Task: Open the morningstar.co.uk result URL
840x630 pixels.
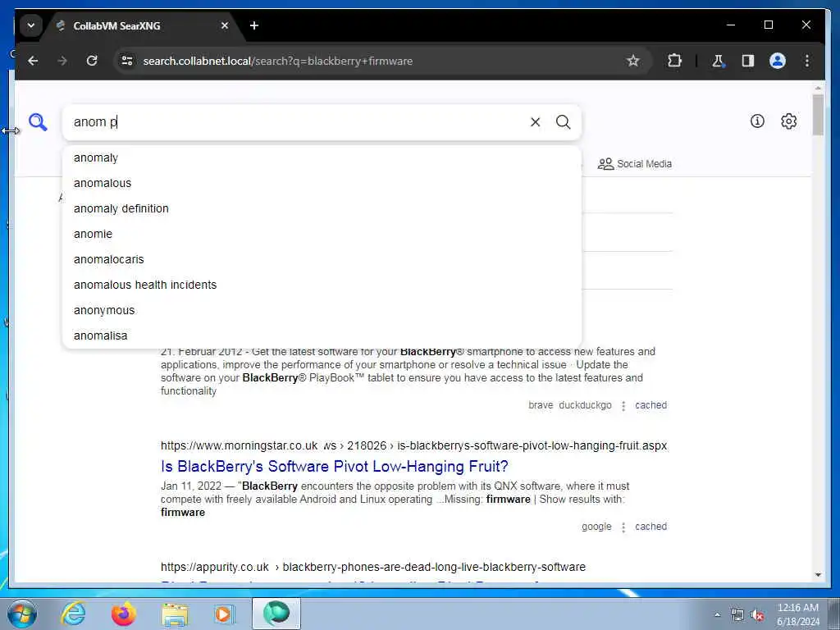Action: coord(413,445)
